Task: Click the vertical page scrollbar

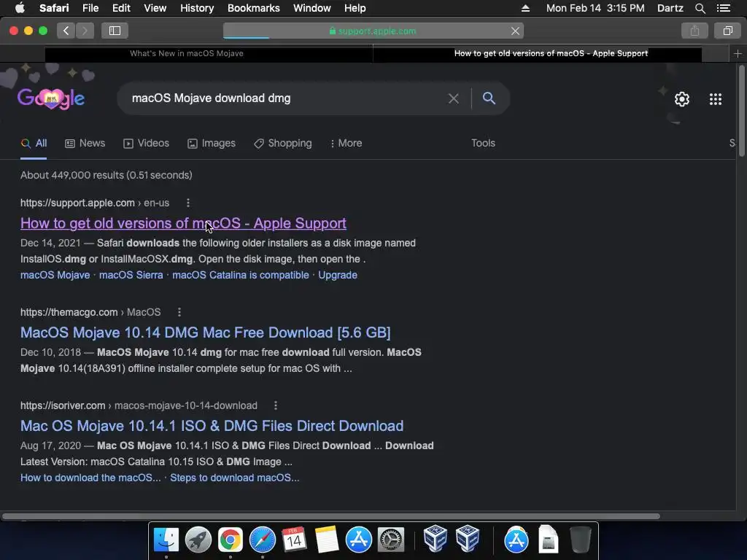Action: pos(742,112)
